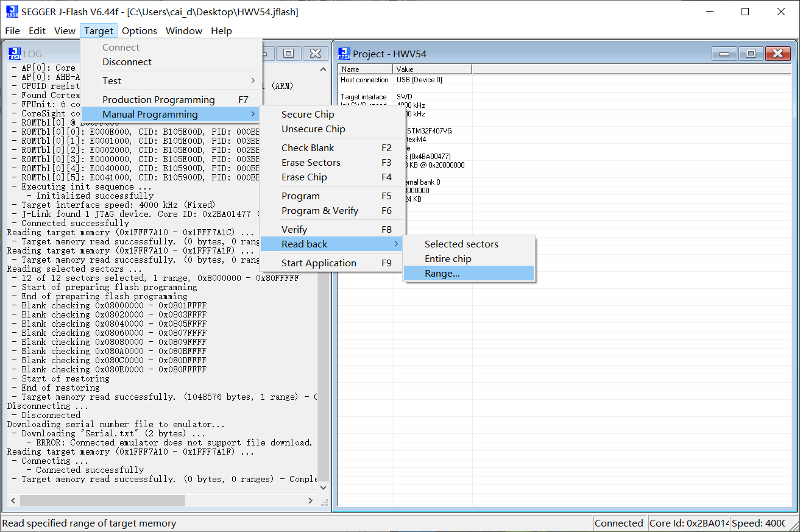The height and width of the screenshot is (532, 800).
Task: Open the Edit menu
Action: tap(37, 30)
